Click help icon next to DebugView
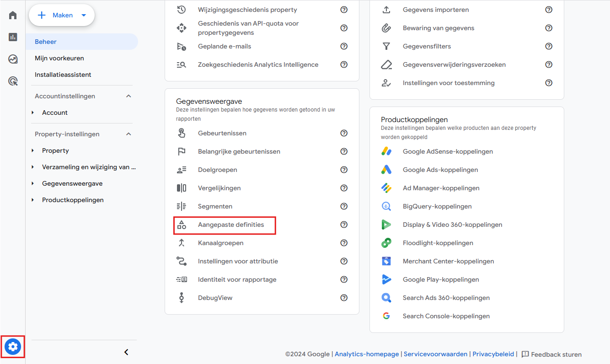Viewport: 610px width, 364px height. click(x=344, y=298)
